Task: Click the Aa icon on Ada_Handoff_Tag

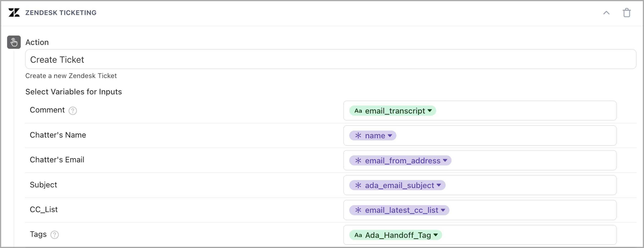Action: click(x=358, y=235)
